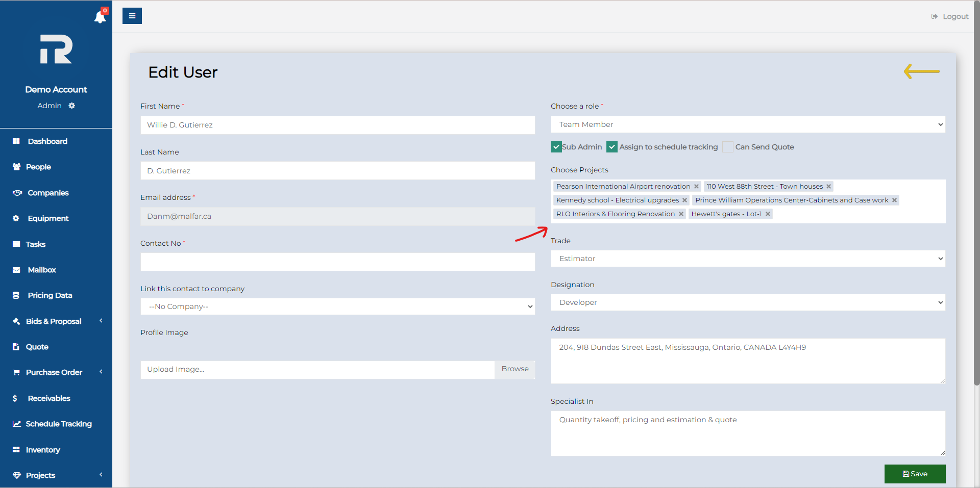Expand the Bids & Proposal menu
Screen dimensions: 980x488
(54, 321)
